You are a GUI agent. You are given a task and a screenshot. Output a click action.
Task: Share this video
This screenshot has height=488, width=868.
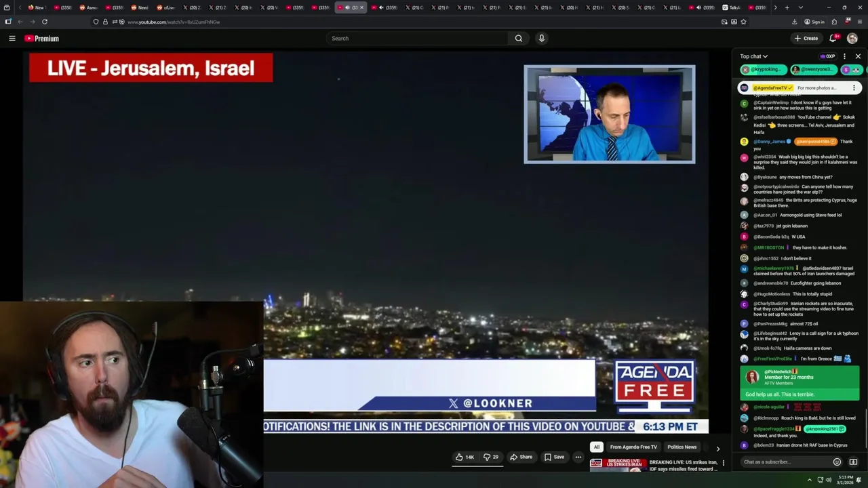click(521, 457)
